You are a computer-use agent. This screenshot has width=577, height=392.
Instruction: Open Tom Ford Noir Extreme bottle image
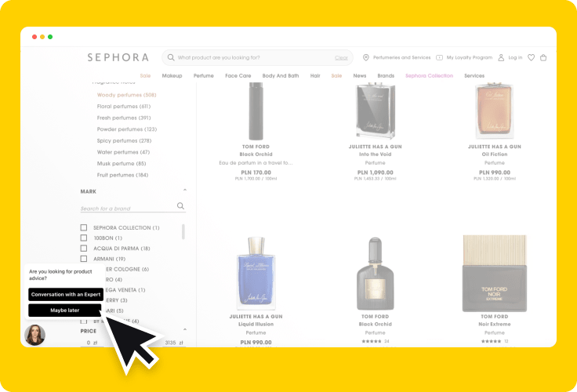click(494, 274)
